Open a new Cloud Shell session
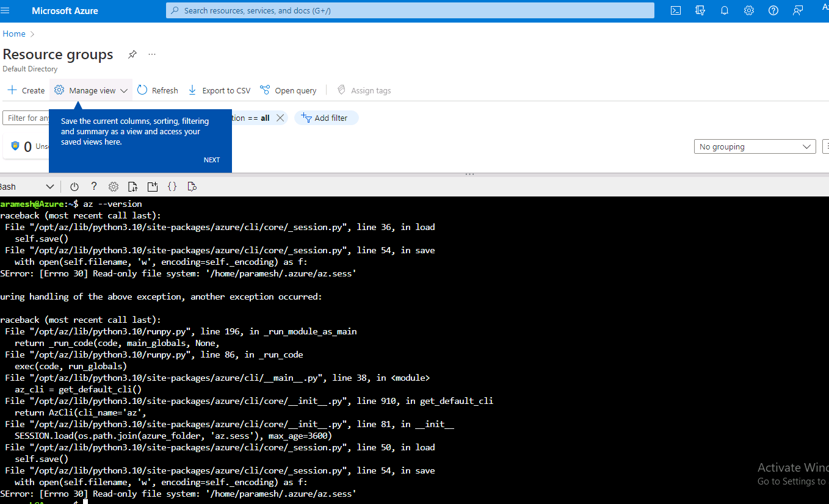The height and width of the screenshot is (504, 829). pyautogui.click(x=153, y=186)
